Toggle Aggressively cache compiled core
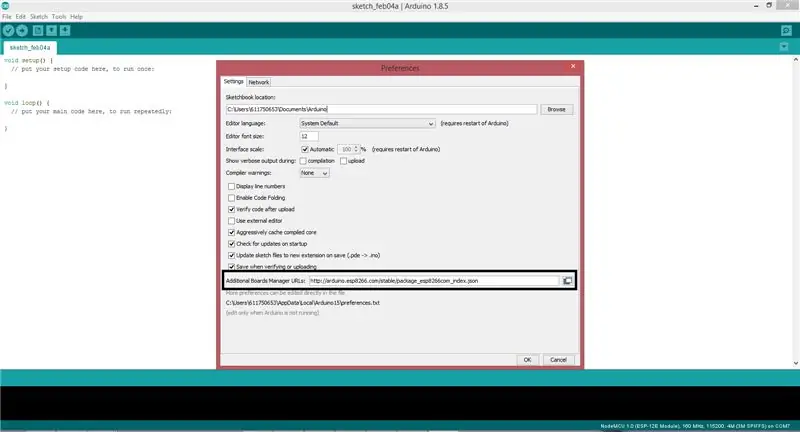Image resolution: width=800 pixels, height=432 pixels. [231, 233]
